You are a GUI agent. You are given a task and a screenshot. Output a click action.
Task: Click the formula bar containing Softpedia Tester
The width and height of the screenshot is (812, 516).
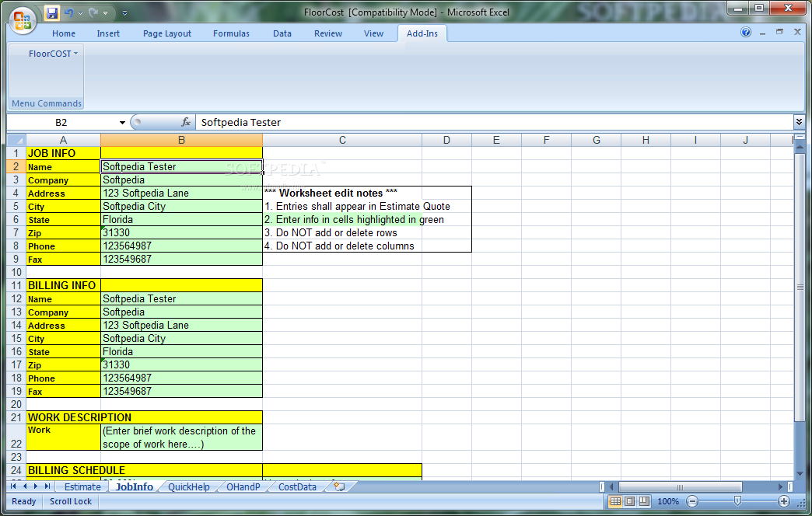coord(494,123)
